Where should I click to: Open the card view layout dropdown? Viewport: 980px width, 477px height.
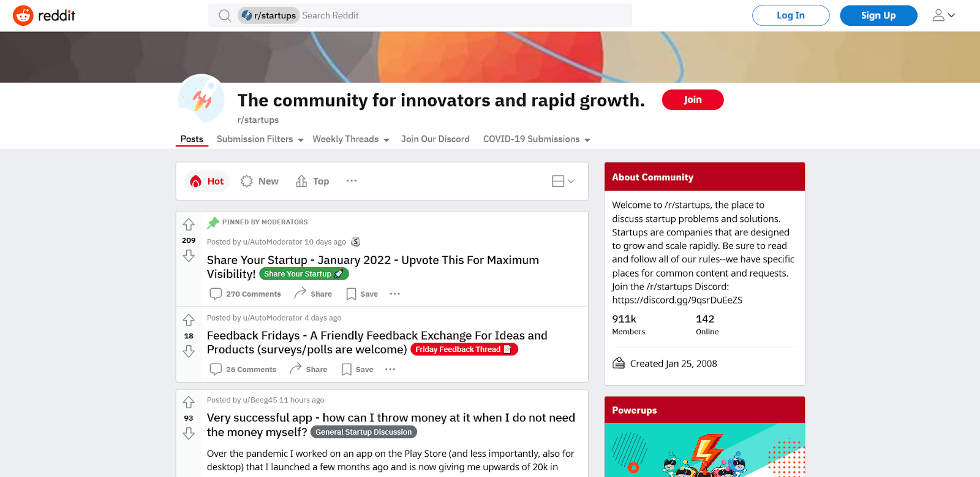(x=563, y=181)
